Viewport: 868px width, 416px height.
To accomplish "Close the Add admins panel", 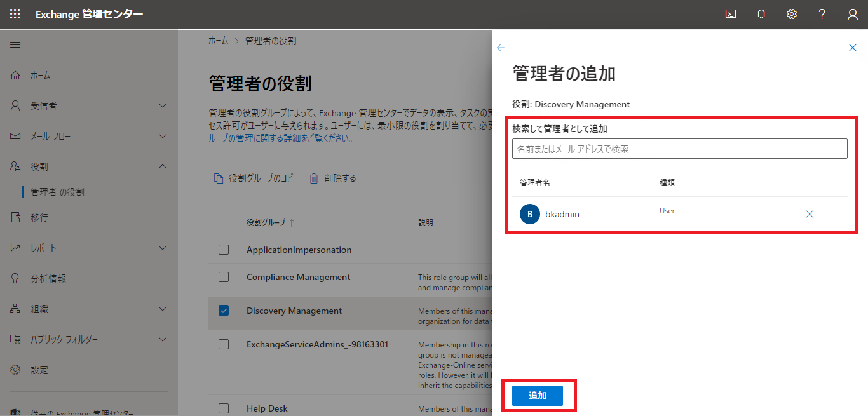I will pyautogui.click(x=853, y=48).
